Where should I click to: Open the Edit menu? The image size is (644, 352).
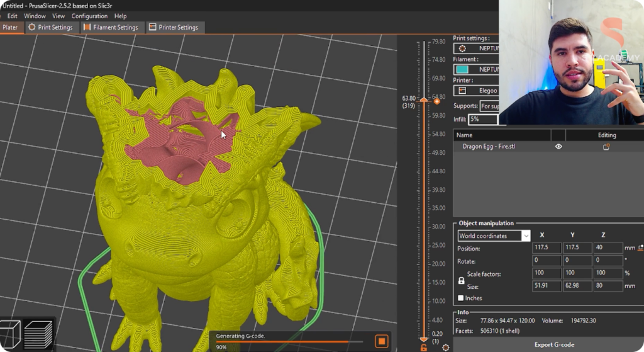point(13,16)
